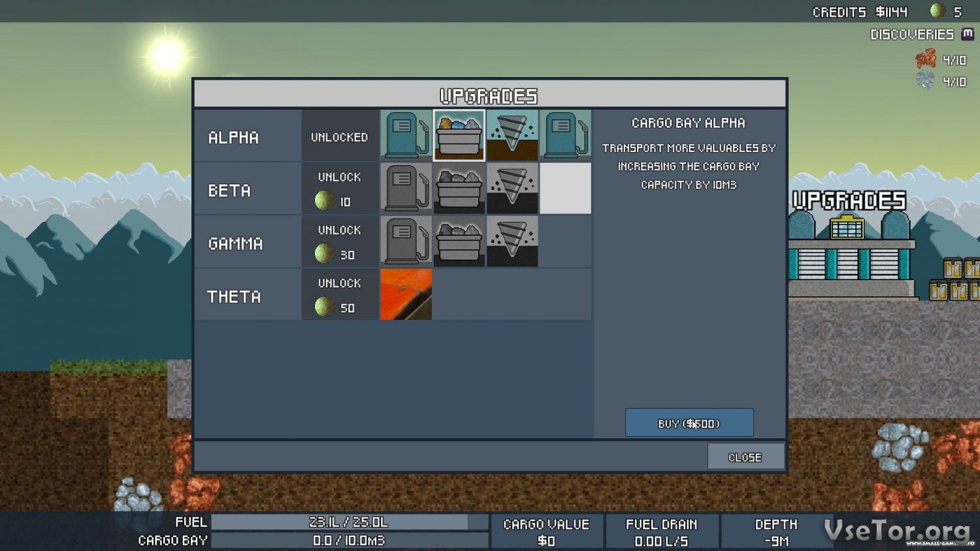Select the orange Theta upgrade icon
980x551 pixels.
point(406,294)
